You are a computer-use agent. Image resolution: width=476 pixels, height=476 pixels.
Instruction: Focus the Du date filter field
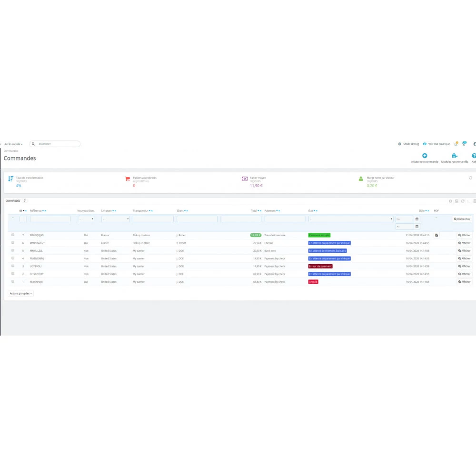pos(405,219)
